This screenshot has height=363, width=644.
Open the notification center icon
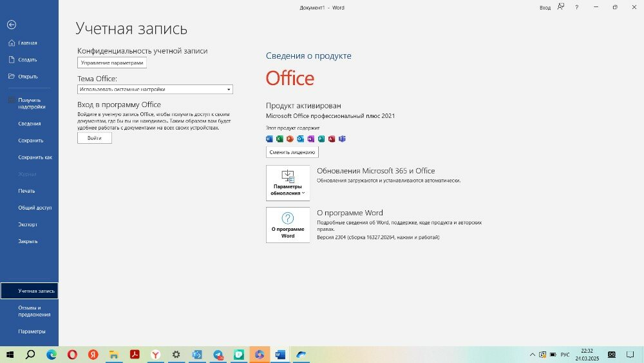coord(630,355)
